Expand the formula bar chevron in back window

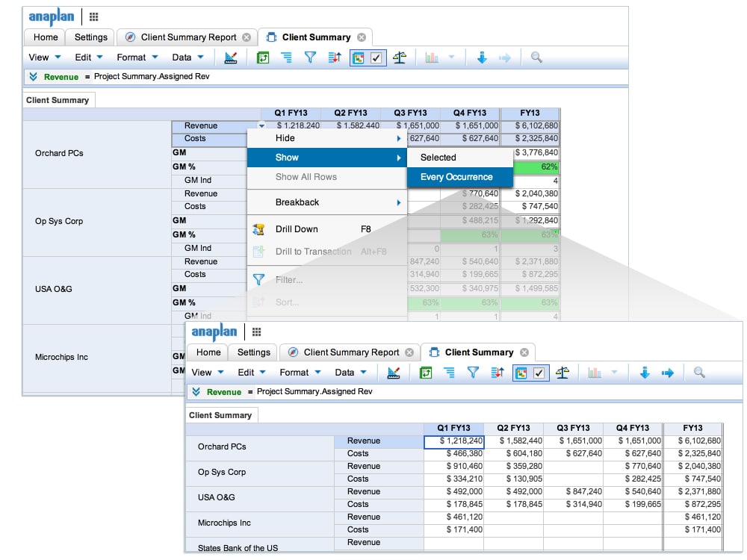point(34,77)
